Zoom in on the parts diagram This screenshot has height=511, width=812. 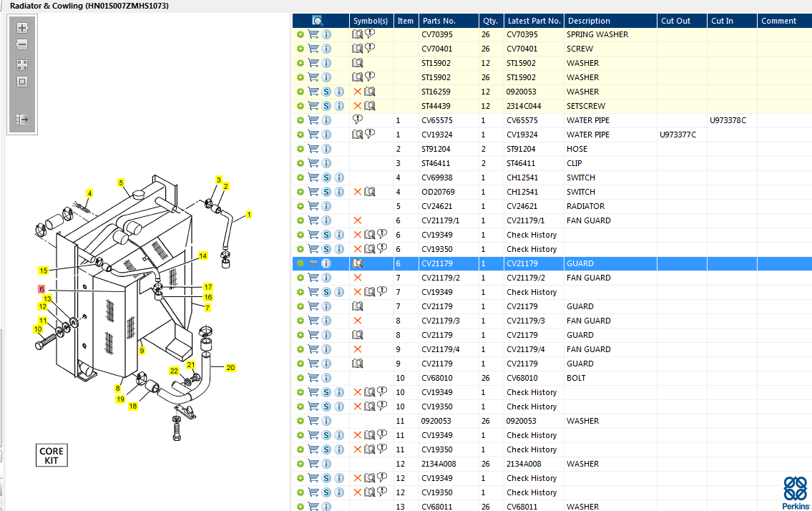[22, 29]
